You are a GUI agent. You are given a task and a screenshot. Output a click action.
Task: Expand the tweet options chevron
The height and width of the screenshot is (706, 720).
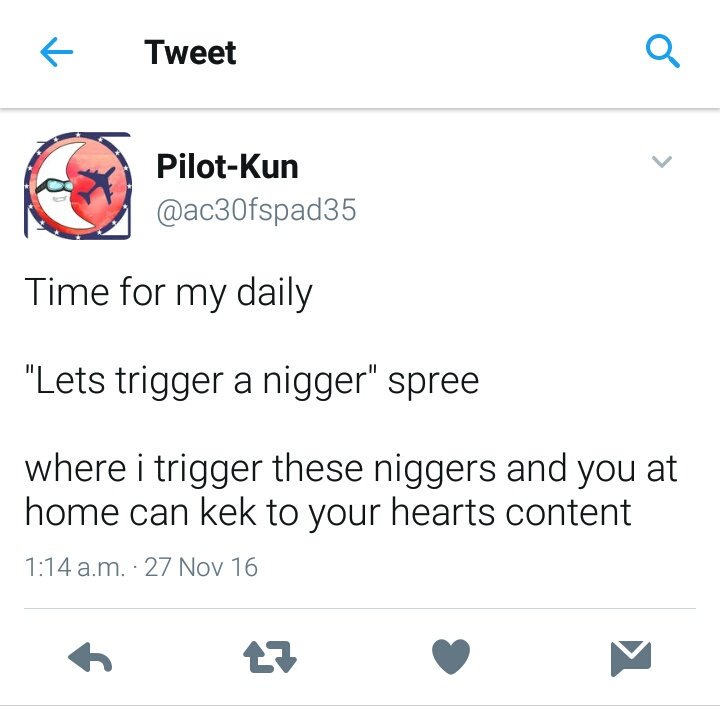pyautogui.click(x=662, y=162)
